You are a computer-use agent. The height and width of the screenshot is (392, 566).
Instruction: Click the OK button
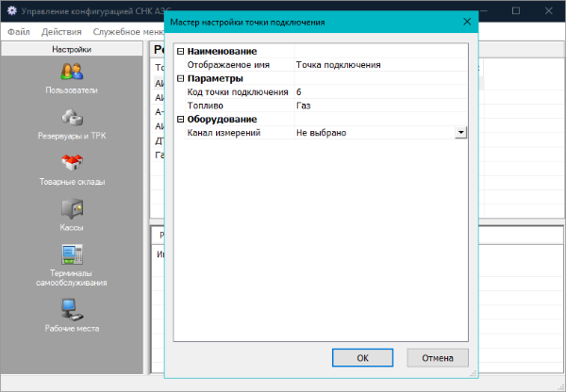pos(362,358)
